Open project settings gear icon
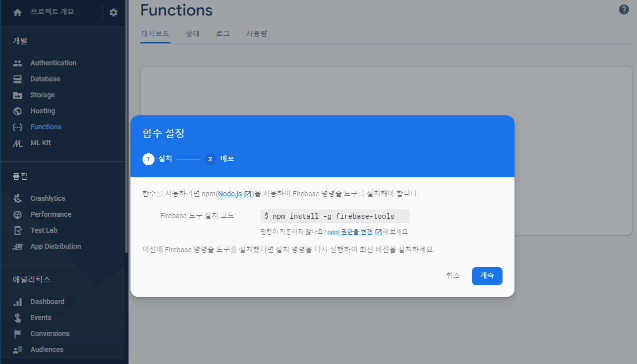 tap(113, 12)
